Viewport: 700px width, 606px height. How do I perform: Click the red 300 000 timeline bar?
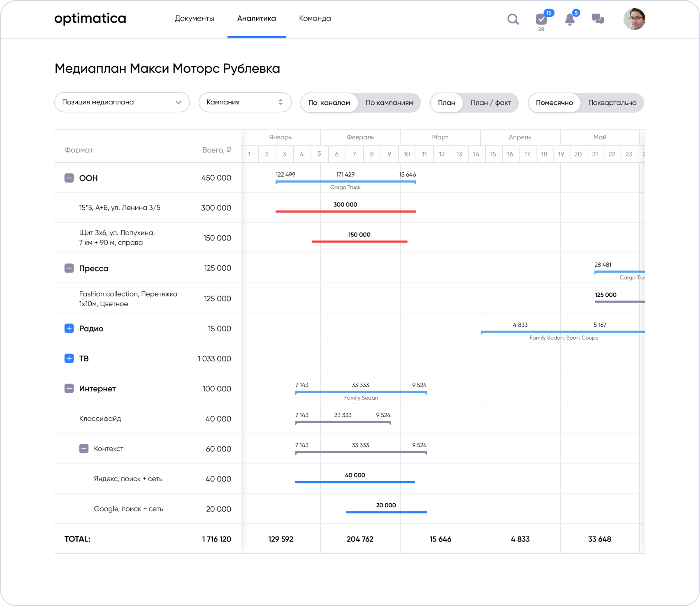coord(345,211)
